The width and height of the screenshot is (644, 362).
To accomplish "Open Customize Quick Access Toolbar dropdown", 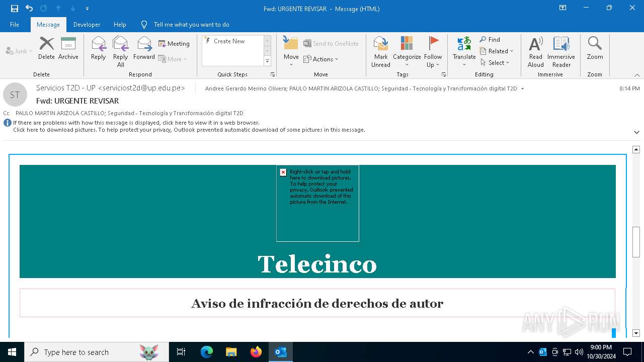I will tap(88, 9).
